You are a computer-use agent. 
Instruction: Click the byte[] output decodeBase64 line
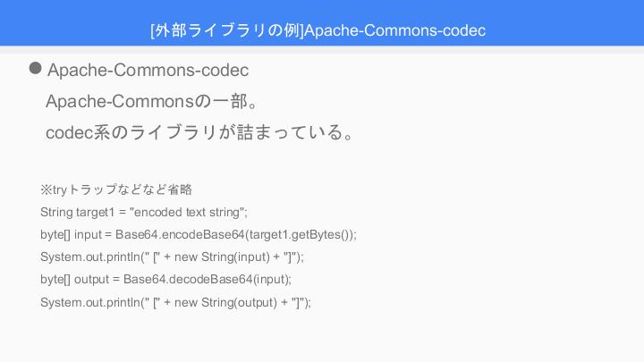(166, 280)
